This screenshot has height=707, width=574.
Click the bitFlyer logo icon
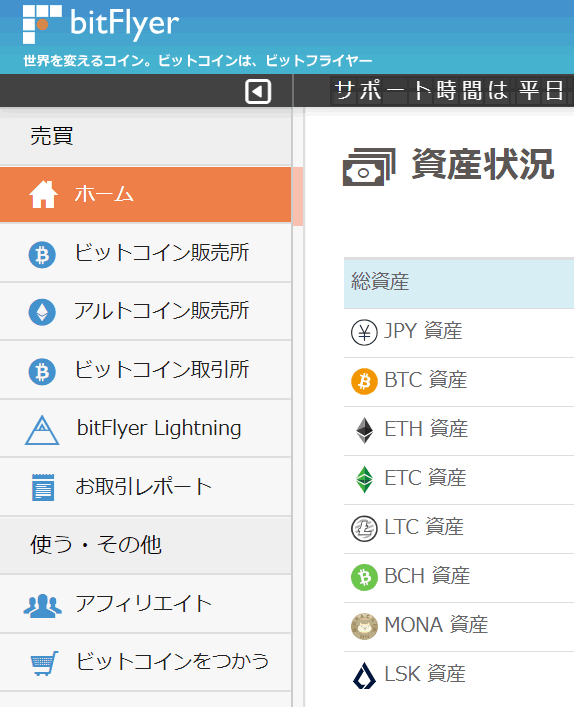coord(42,24)
